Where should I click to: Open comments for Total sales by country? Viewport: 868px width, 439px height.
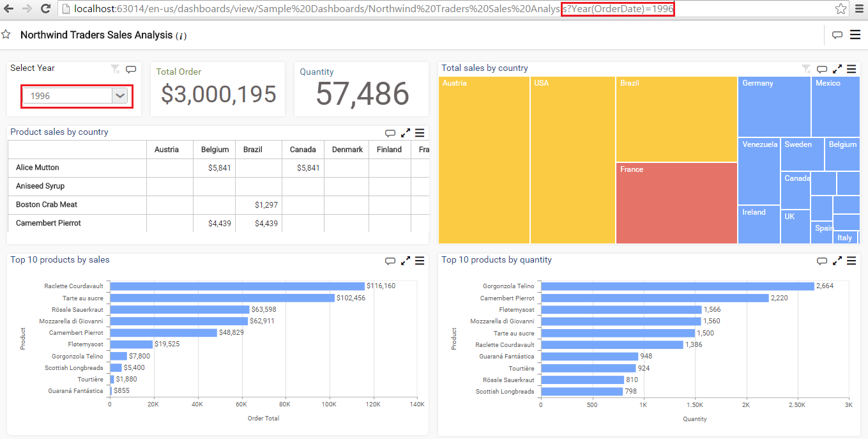click(822, 69)
